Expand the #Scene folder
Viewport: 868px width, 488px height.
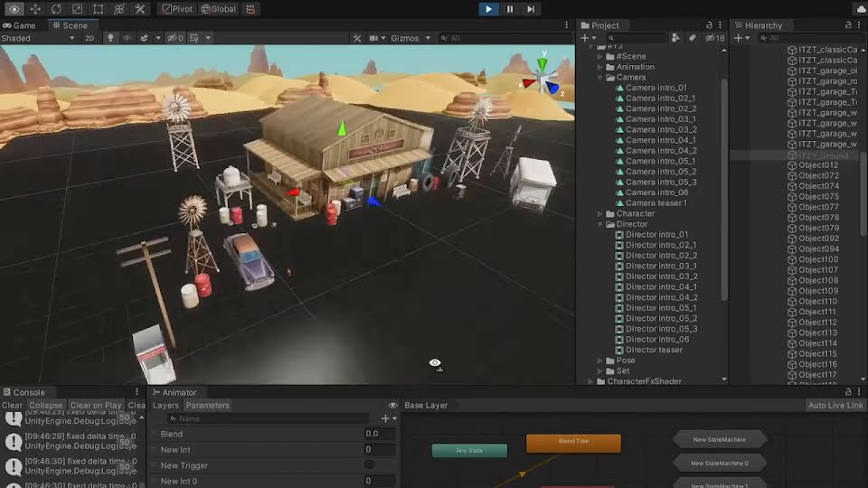(x=600, y=56)
